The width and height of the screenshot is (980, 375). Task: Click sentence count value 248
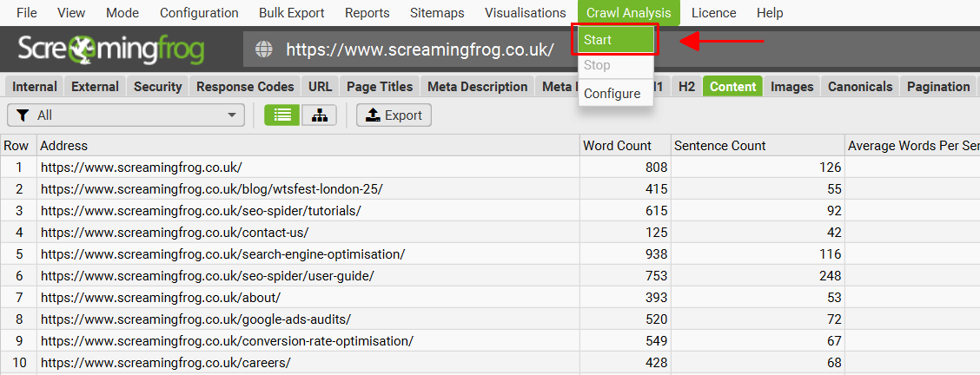(830, 276)
